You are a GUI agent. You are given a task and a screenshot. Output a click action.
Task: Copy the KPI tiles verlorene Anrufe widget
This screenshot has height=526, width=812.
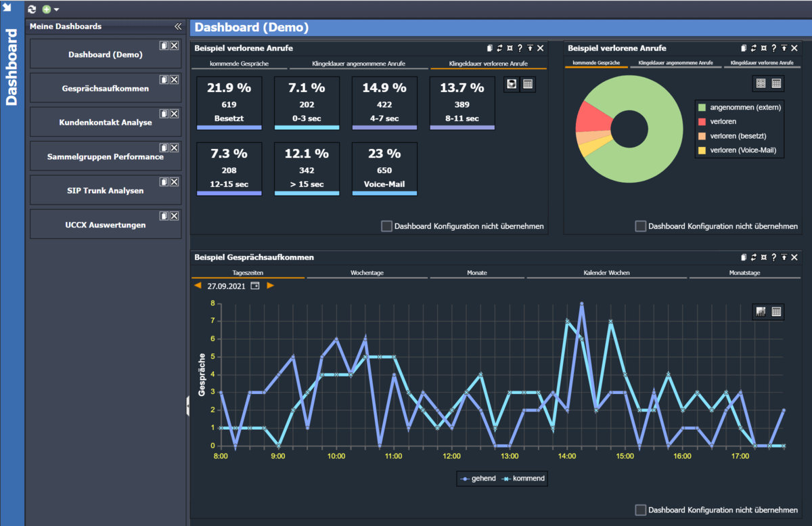[489, 48]
